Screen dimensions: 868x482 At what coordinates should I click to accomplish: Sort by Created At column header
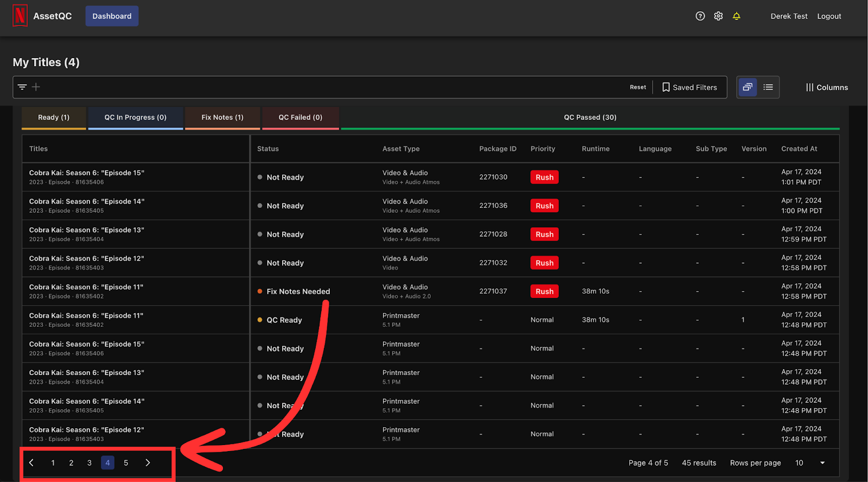click(799, 149)
